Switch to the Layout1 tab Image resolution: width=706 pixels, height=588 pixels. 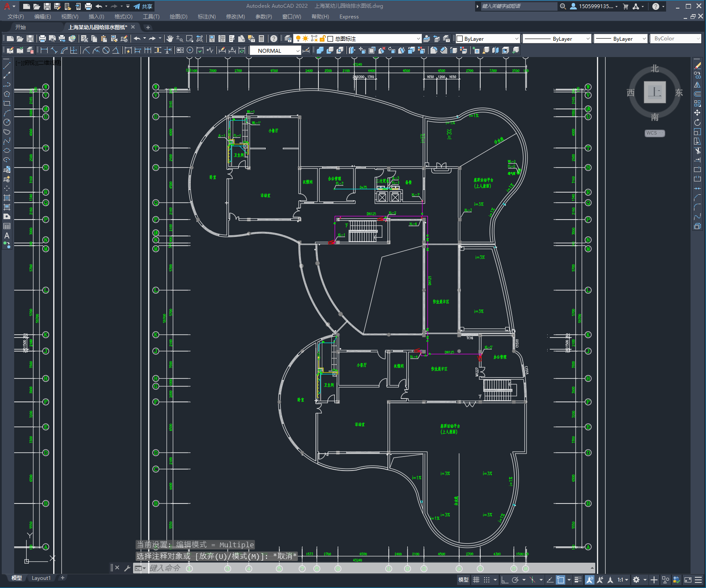(41, 578)
